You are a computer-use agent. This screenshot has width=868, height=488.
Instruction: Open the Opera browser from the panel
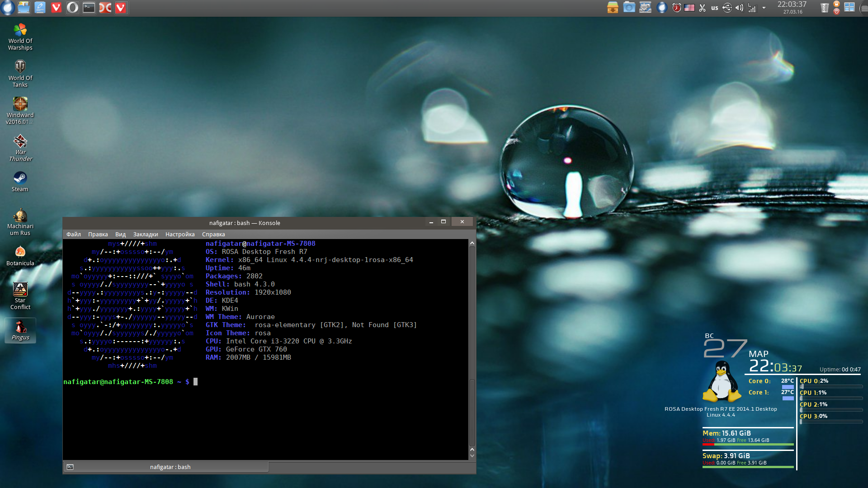[x=72, y=8]
